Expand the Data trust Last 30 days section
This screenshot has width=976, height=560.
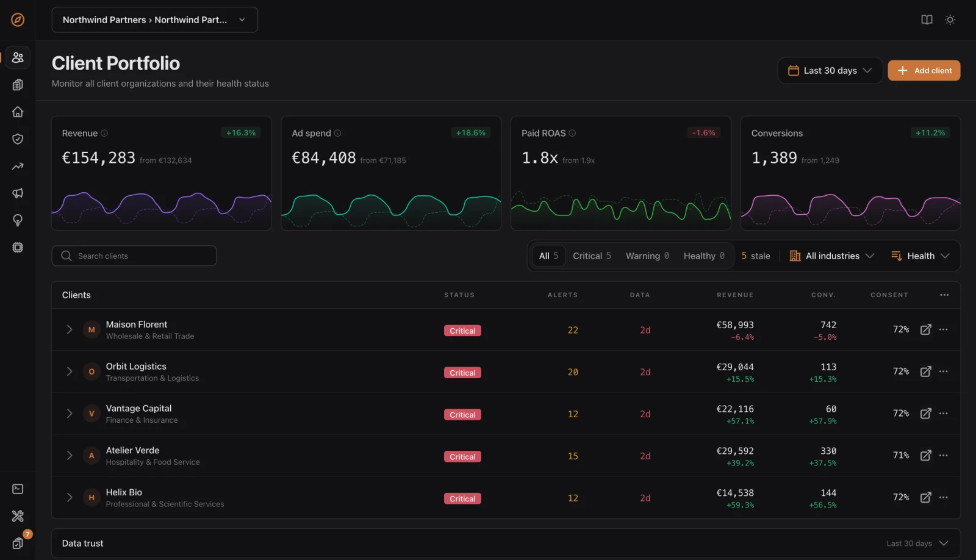pyautogui.click(x=917, y=544)
